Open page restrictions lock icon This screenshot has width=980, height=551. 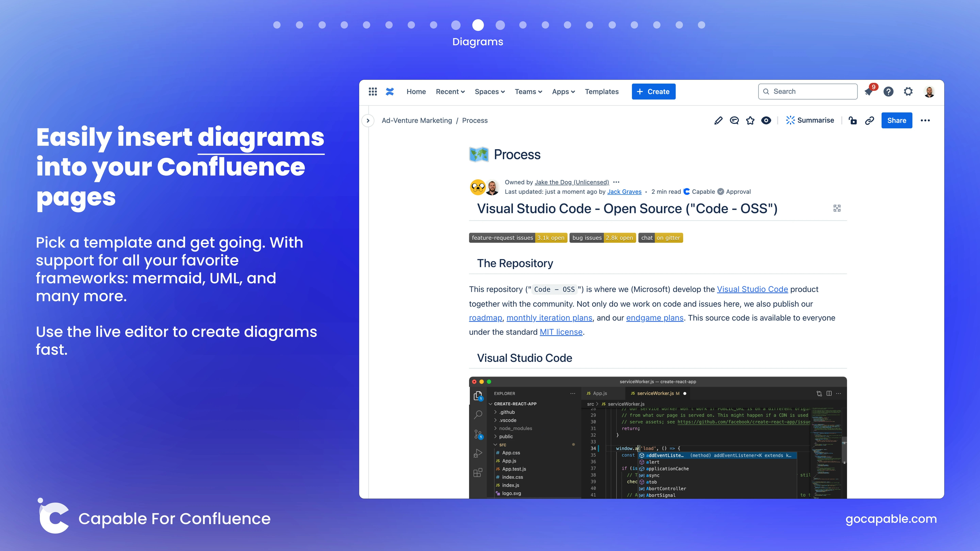853,121
